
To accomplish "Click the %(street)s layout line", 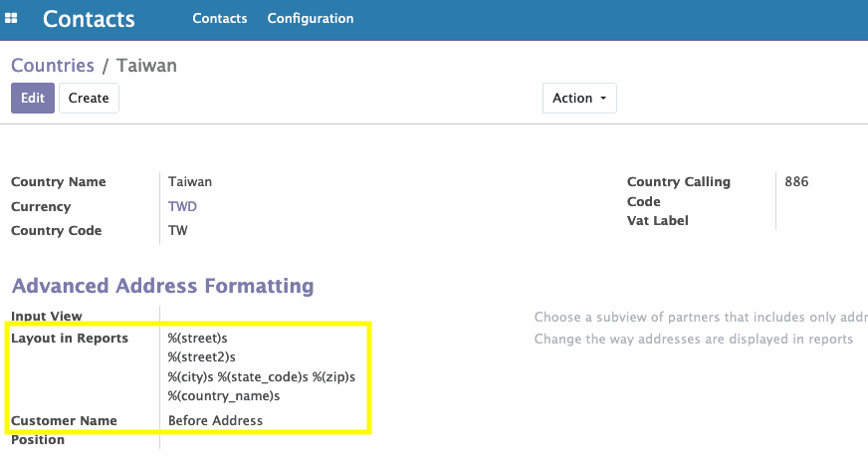I will (x=198, y=338).
